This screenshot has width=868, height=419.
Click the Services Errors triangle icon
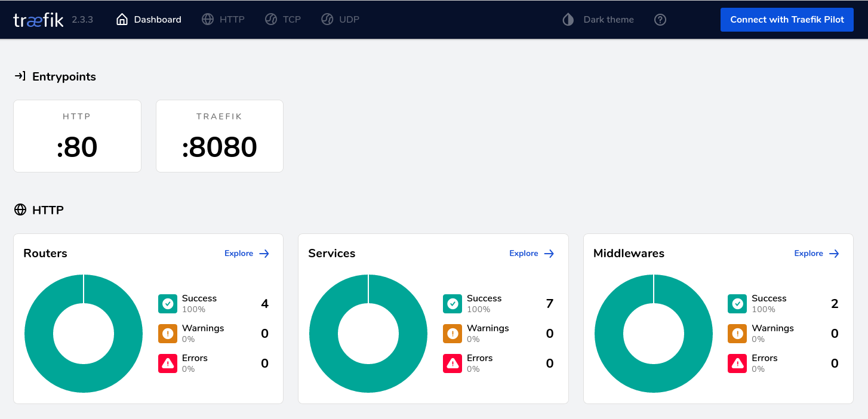tap(453, 363)
